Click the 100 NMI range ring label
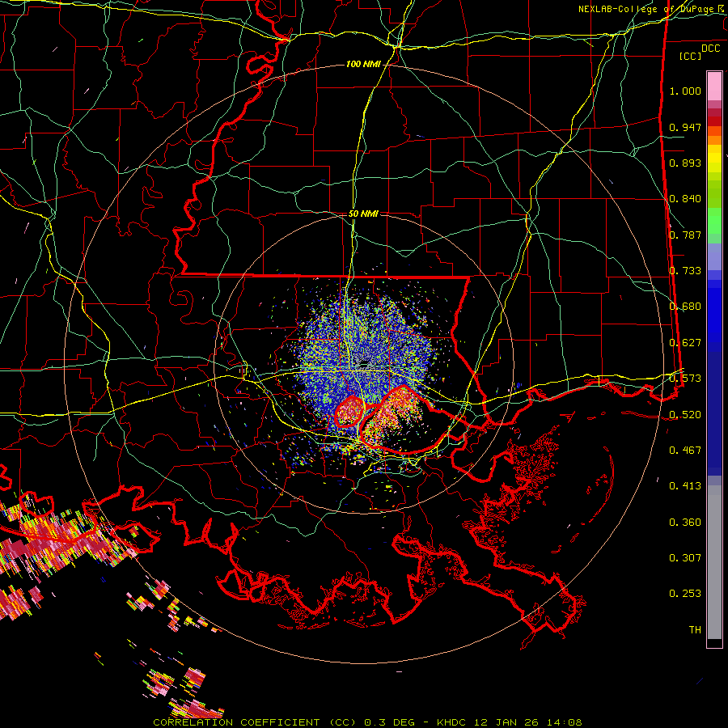Screen dimensions: 728x728 coord(363,64)
